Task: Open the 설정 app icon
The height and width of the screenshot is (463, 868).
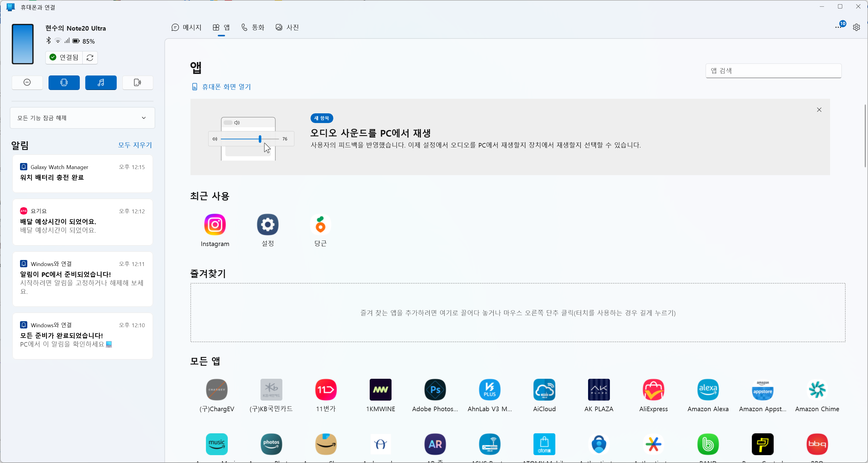Action: 267,225
